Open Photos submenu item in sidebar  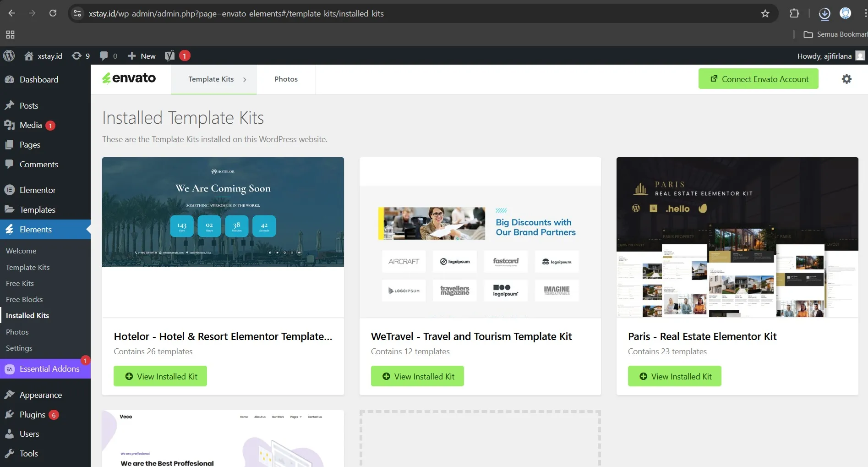coord(17,332)
